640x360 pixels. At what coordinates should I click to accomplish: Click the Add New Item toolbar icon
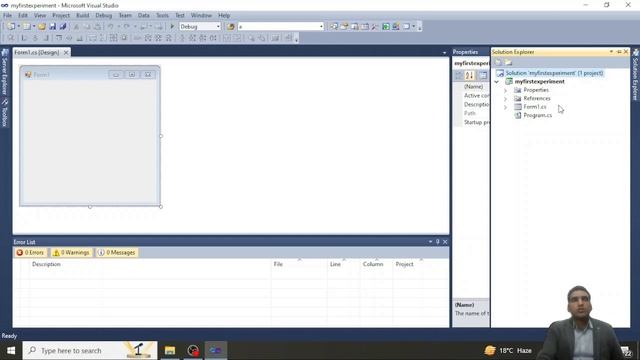click(27, 27)
